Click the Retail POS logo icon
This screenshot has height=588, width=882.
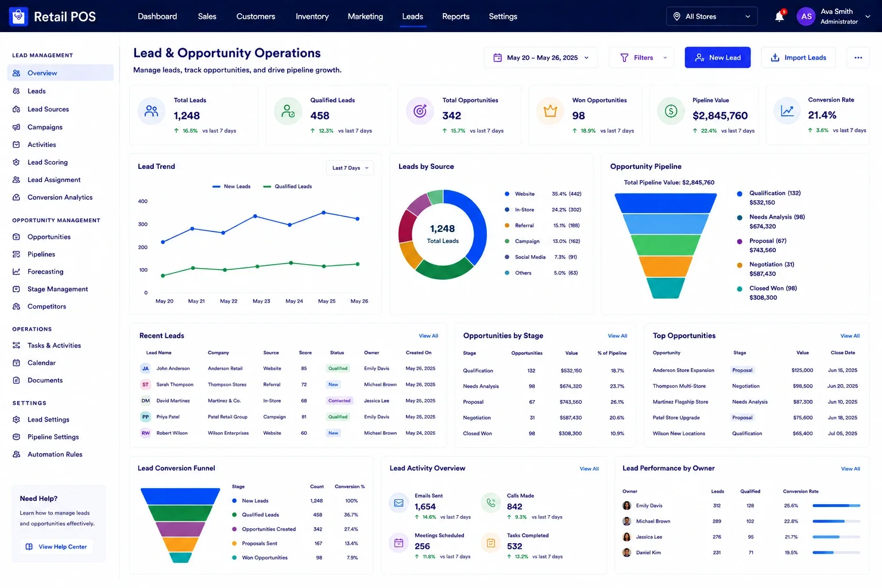(18, 17)
